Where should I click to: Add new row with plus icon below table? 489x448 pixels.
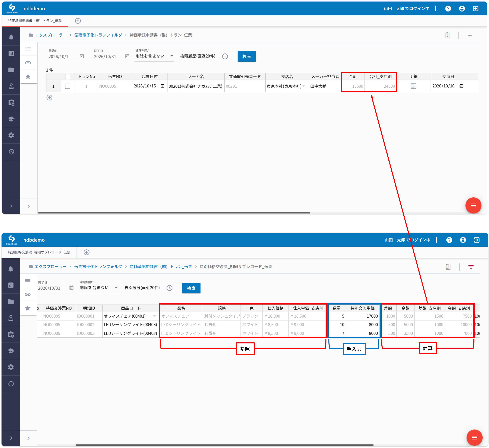click(50, 98)
